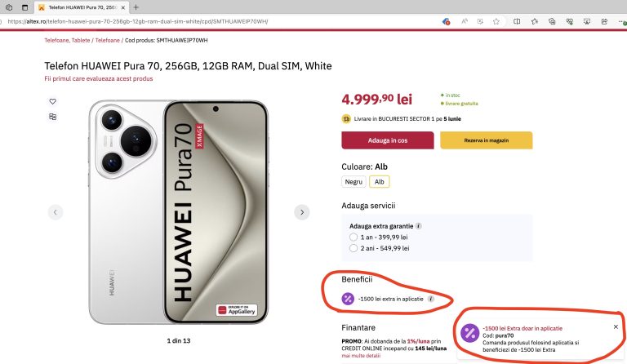Click the purple percent discount icon under Beneficii
The width and height of the screenshot is (627, 364).
click(x=348, y=300)
